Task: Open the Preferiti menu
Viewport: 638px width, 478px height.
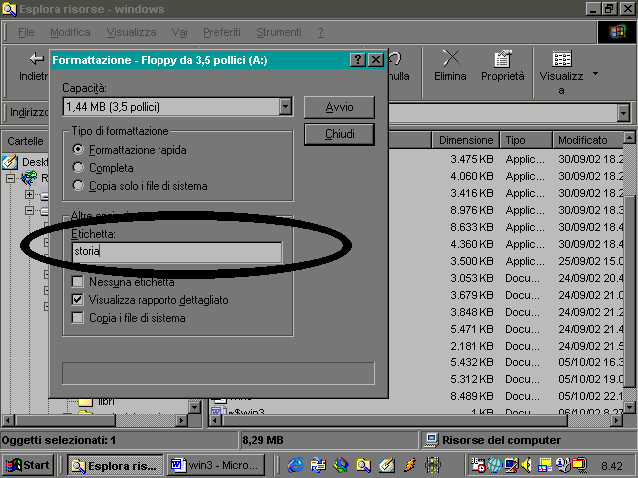Action: (222, 32)
